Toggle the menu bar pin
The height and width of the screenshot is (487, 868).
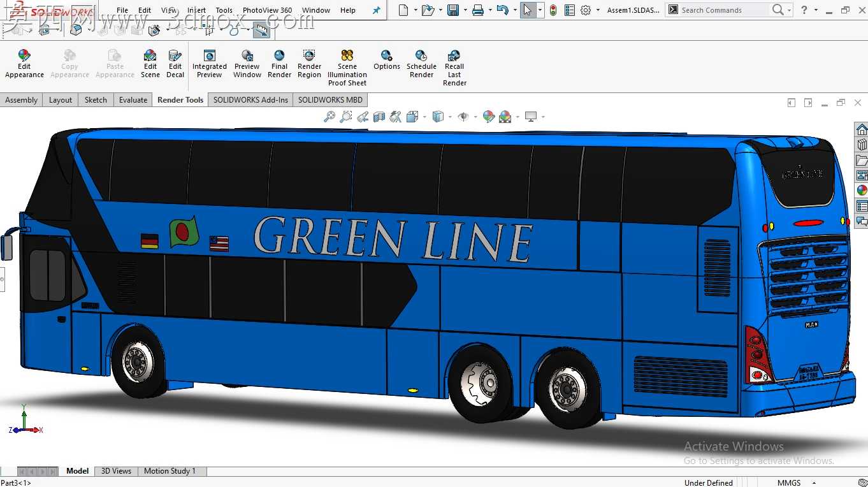tap(376, 10)
